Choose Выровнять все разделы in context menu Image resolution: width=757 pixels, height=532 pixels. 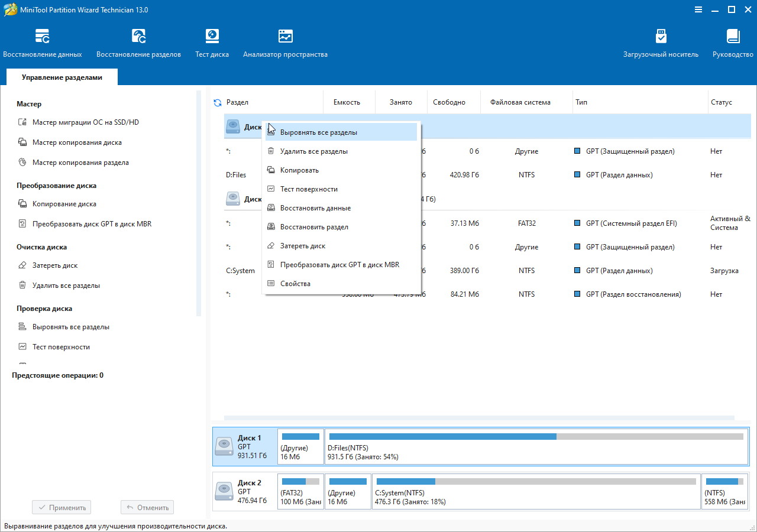pos(318,132)
